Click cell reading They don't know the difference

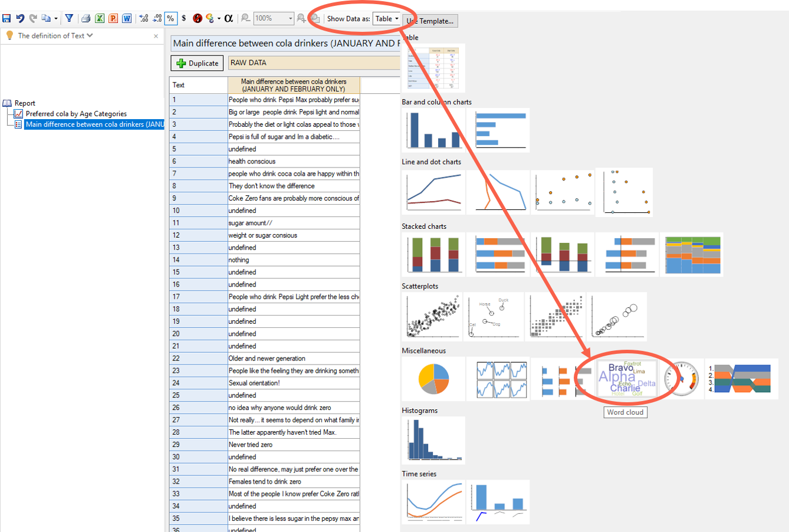[x=294, y=186]
